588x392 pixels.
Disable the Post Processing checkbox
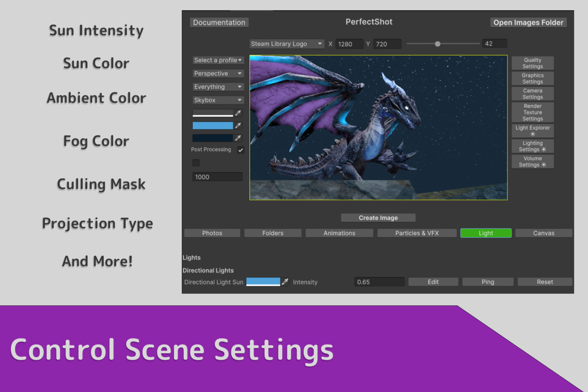(x=240, y=149)
